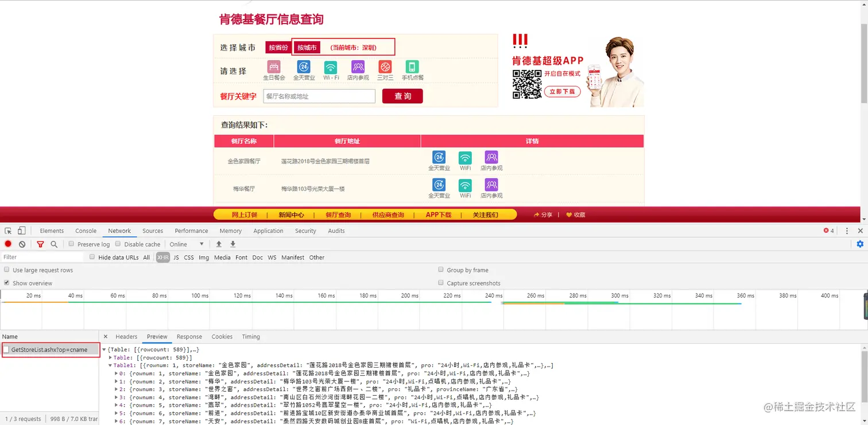
Task: Show the Cookies tab of the request
Action: pos(222,337)
